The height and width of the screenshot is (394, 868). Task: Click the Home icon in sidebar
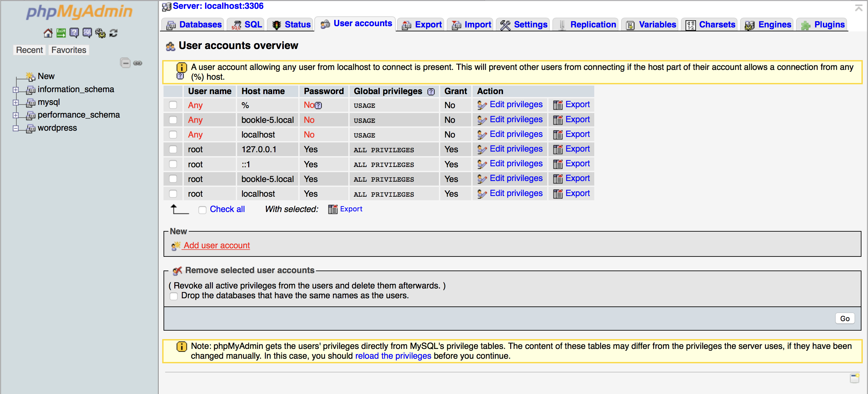pos(48,33)
